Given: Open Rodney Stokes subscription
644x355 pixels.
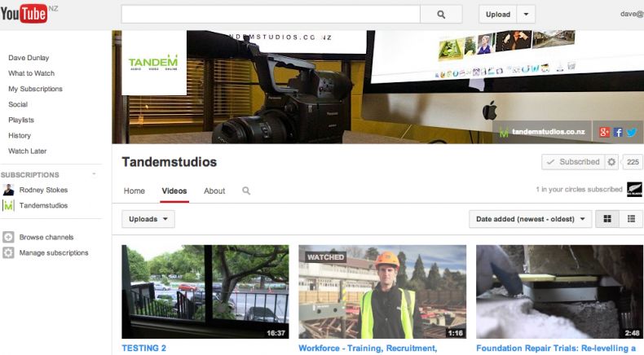Looking at the screenshot, I should click(x=43, y=190).
